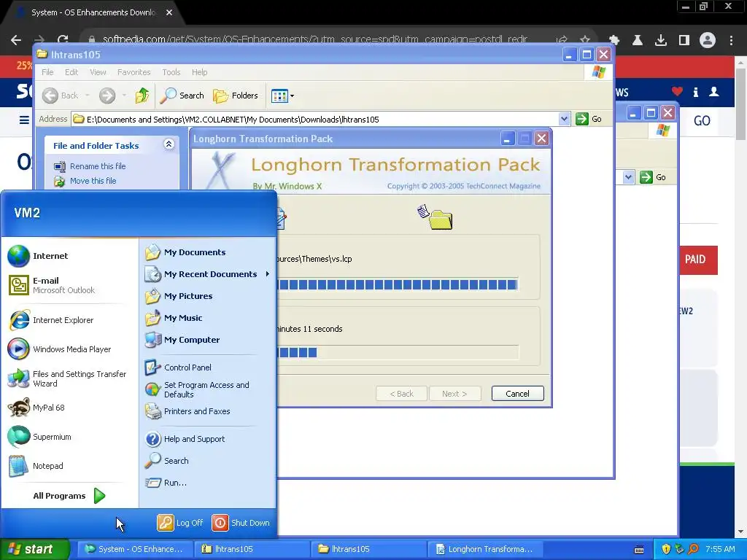Click the Up folder icon in Explorer toolbar
The image size is (747, 560).
point(142,96)
